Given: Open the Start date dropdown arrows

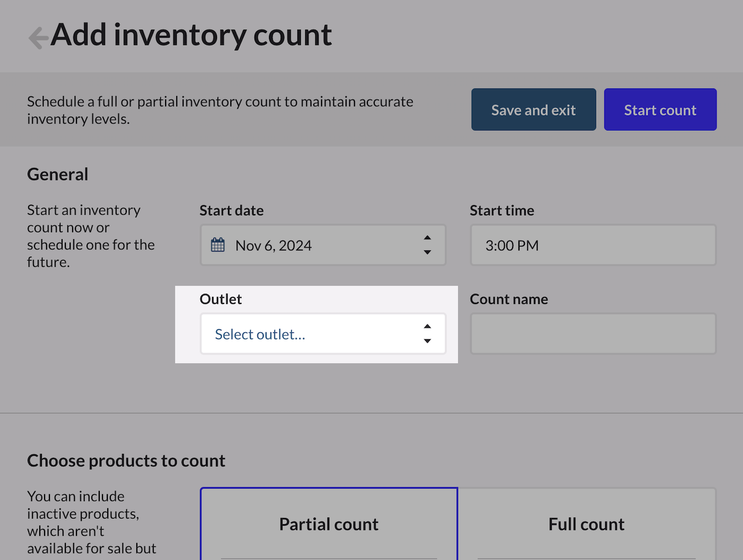Looking at the screenshot, I should 427,245.
